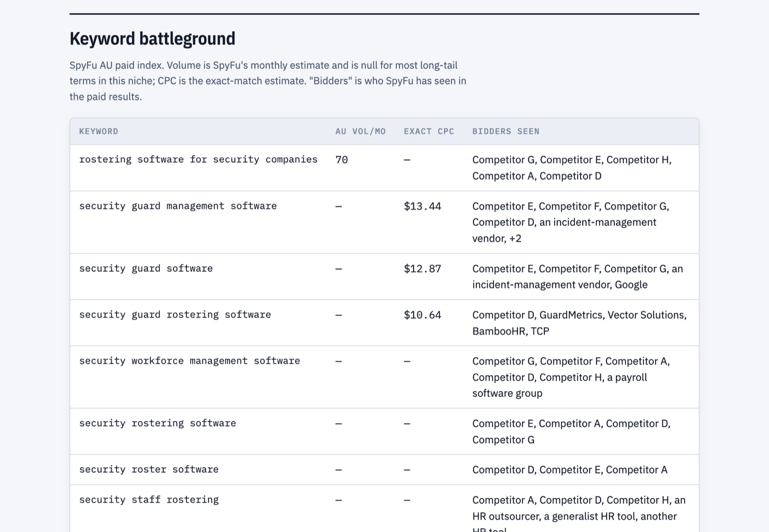Click the volume value 70
The height and width of the screenshot is (532, 769).
(x=341, y=160)
